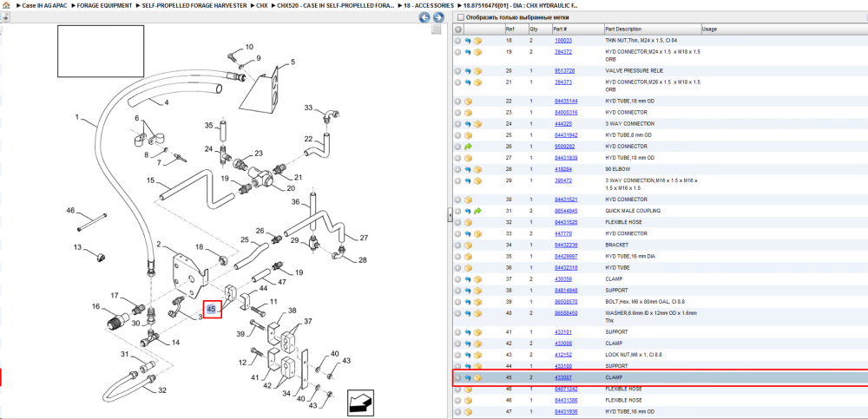Open part number 100033 link
Image resolution: width=868 pixels, height=419 pixels.
pyautogui.click(x=563, y=41)
